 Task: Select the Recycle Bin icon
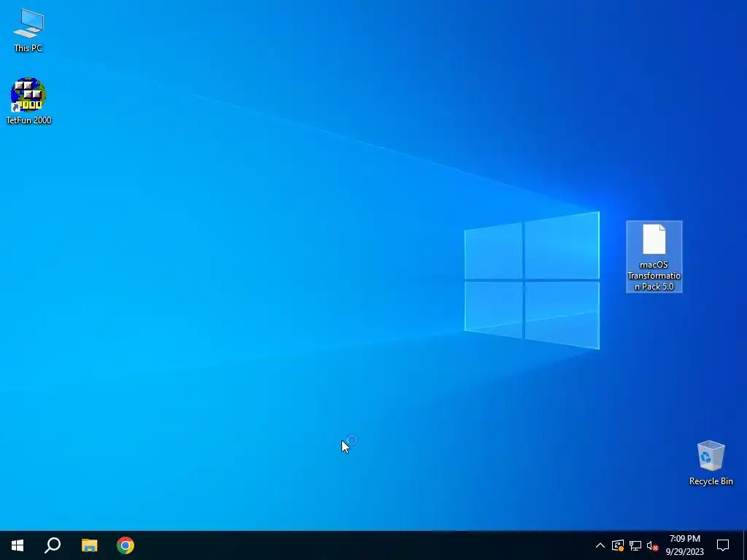pyautogui.click(x=711, y=462)
